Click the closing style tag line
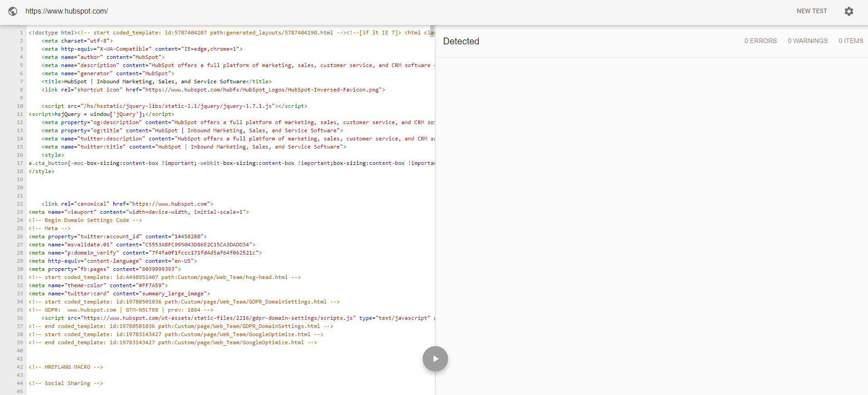Image resolution: width=868 pixels, height=395 pixels. point(41,171)
